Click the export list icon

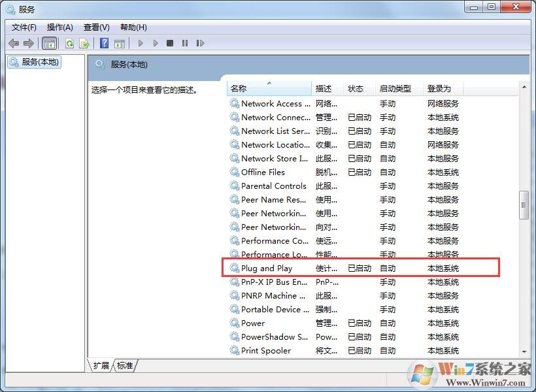(85, 43)
